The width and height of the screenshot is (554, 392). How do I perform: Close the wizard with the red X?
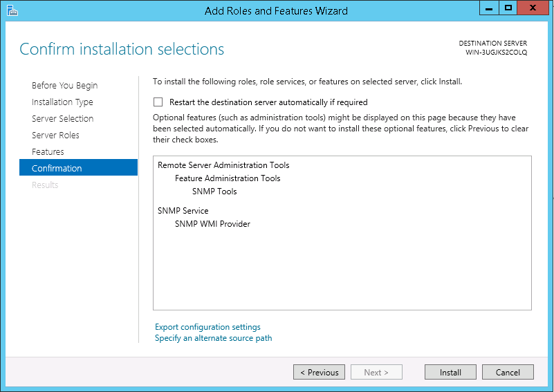[533, 9]
